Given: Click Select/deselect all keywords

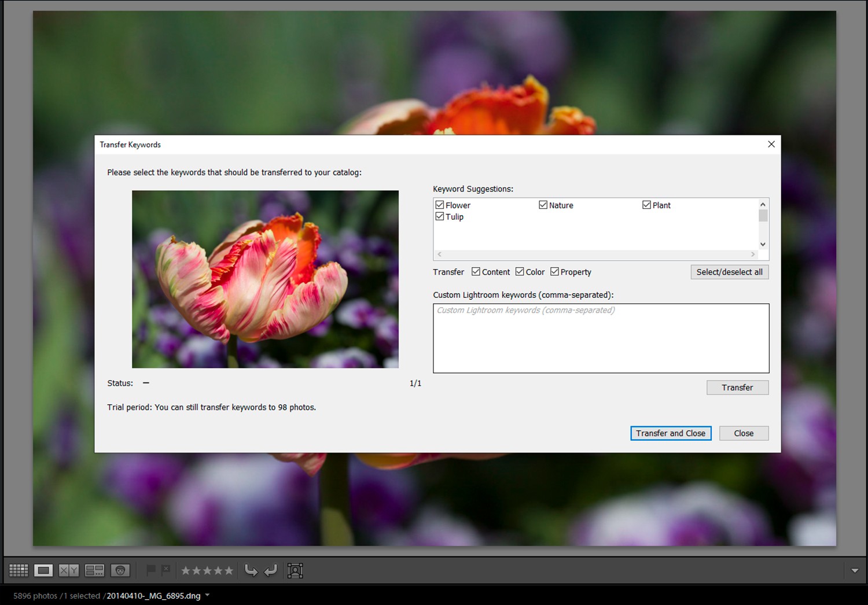Looking at the screenshot, I should coord(729,272).
